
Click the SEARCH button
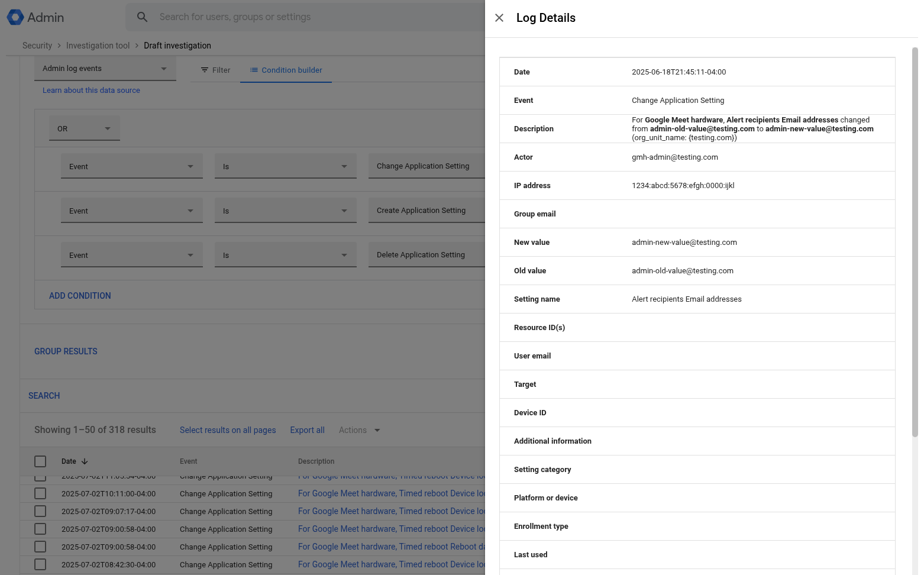coord(44,396)
